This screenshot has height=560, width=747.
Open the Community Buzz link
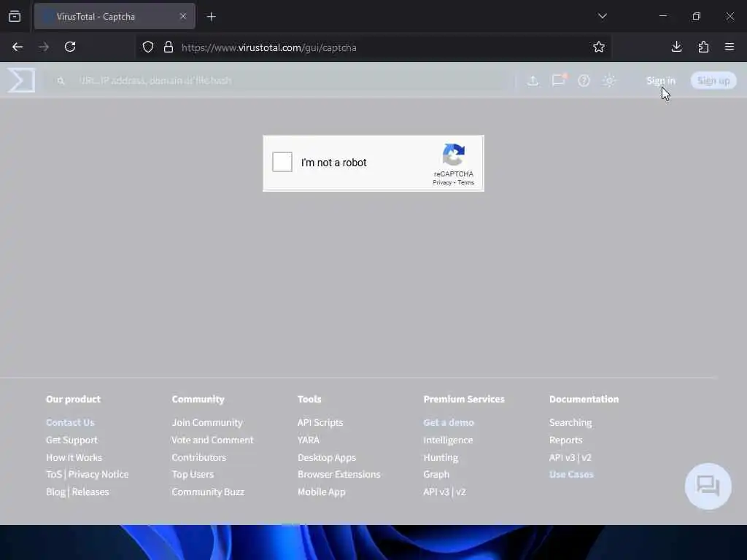208,492
